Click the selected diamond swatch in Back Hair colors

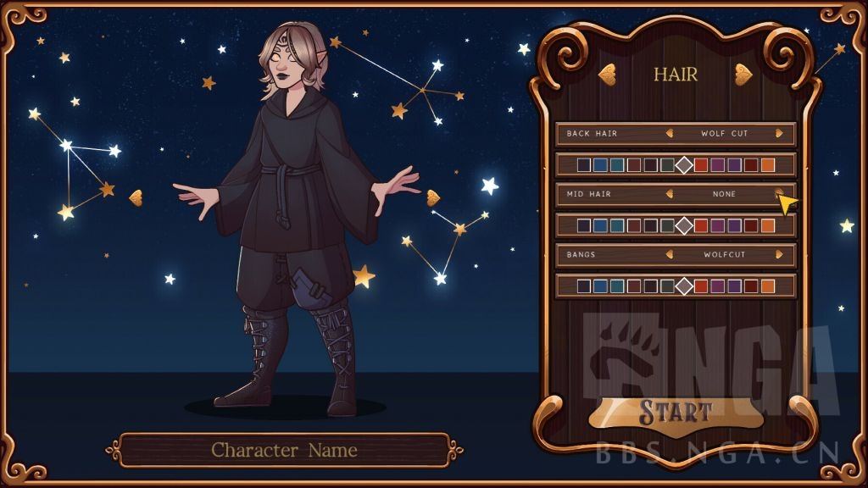click(x=684, y=165)
